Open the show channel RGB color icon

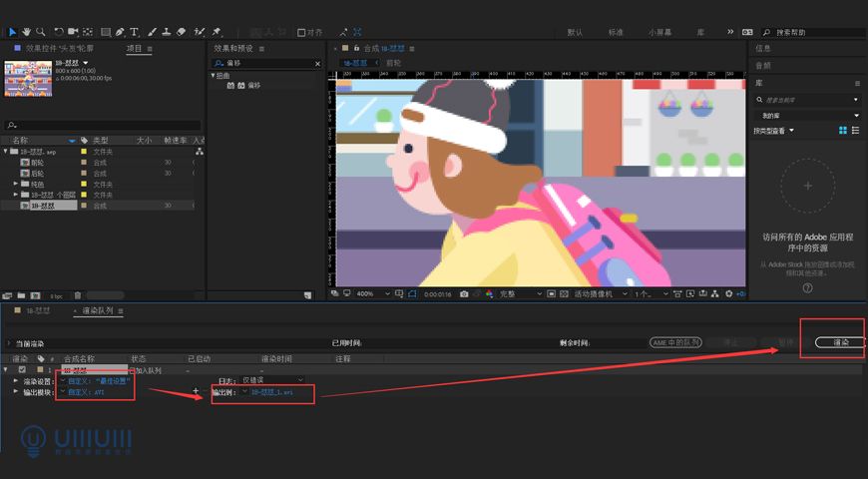point(489,294)
